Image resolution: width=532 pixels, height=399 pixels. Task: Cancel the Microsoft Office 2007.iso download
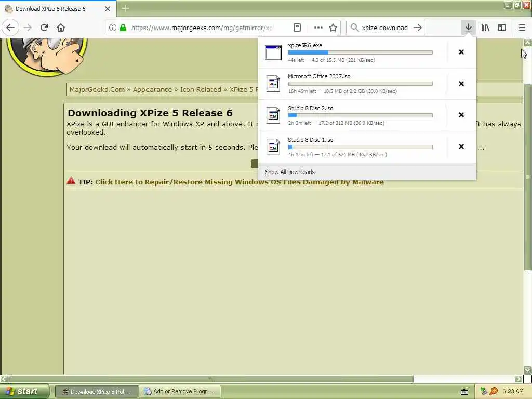pyautogui.click(x=461, y=84)
